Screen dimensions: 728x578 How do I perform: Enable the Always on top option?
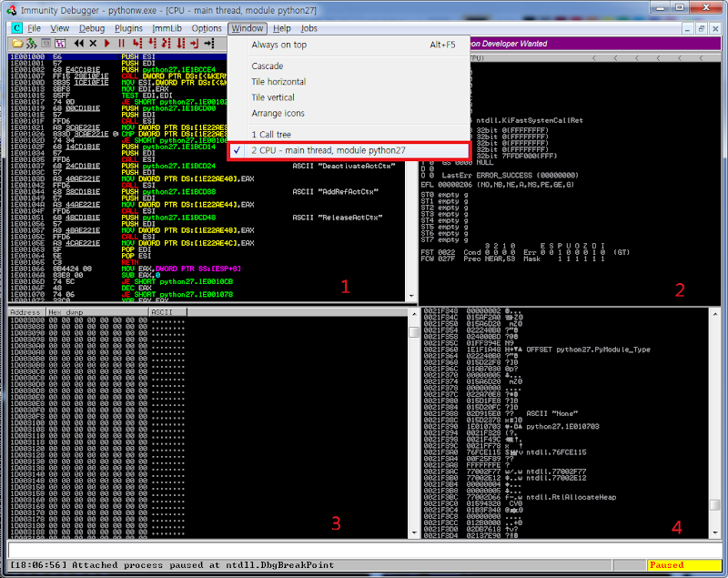coord(279,45)
